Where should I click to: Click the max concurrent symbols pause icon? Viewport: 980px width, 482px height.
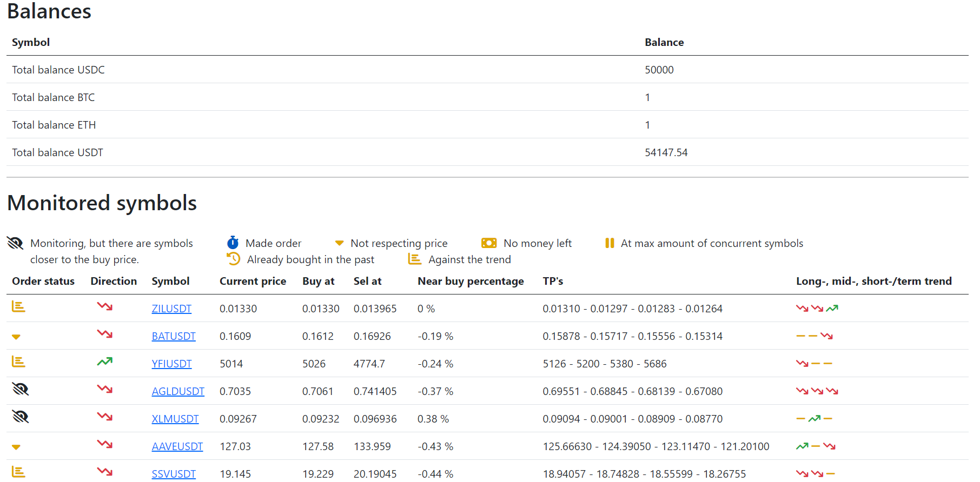[610, 243]
